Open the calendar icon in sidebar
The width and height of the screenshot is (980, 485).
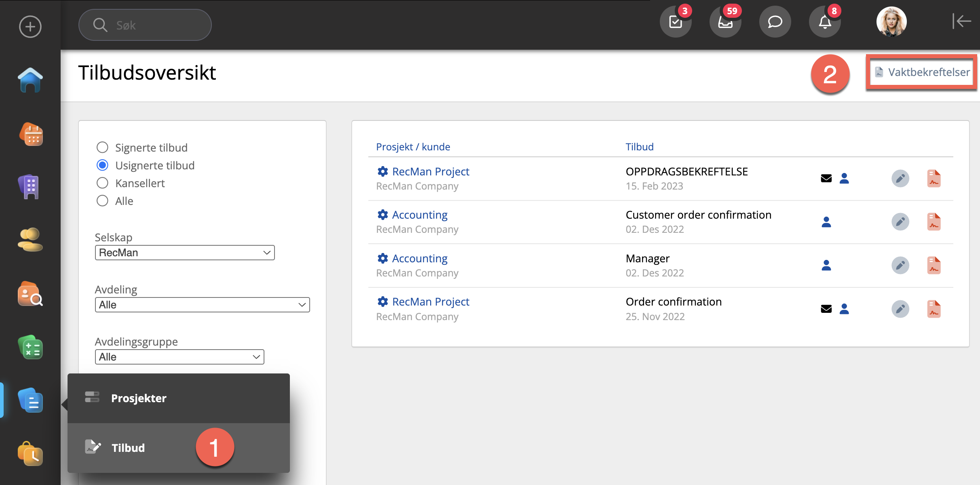[30, 134]
